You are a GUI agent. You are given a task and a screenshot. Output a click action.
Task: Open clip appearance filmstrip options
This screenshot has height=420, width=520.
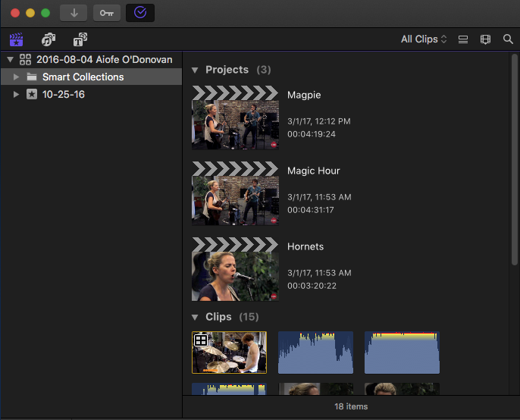(486, 39)
